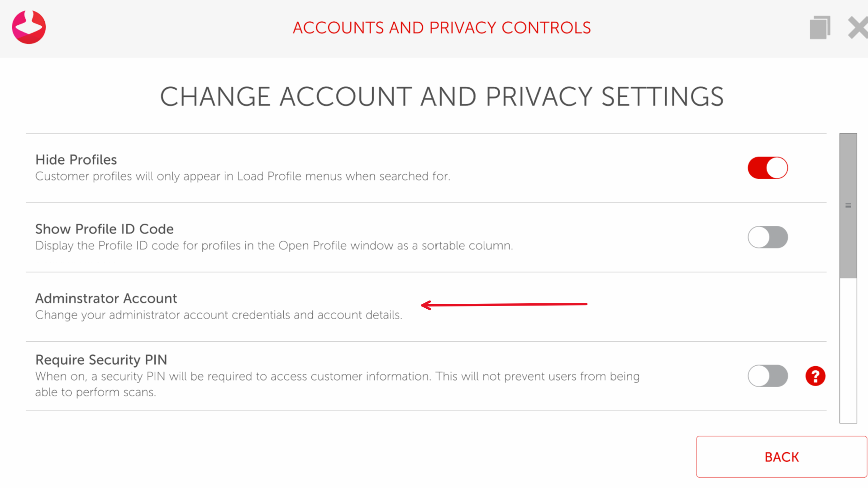Viewport: 868px width, 488px height.
Task: Click the red bird logo icon
Action: (29, 27)
